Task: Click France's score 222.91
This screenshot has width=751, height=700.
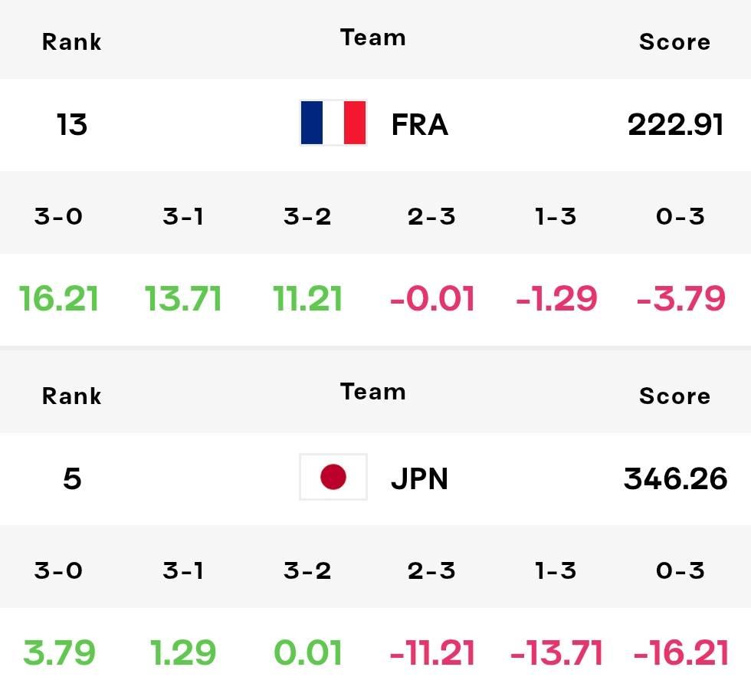Action: [675, 124]
